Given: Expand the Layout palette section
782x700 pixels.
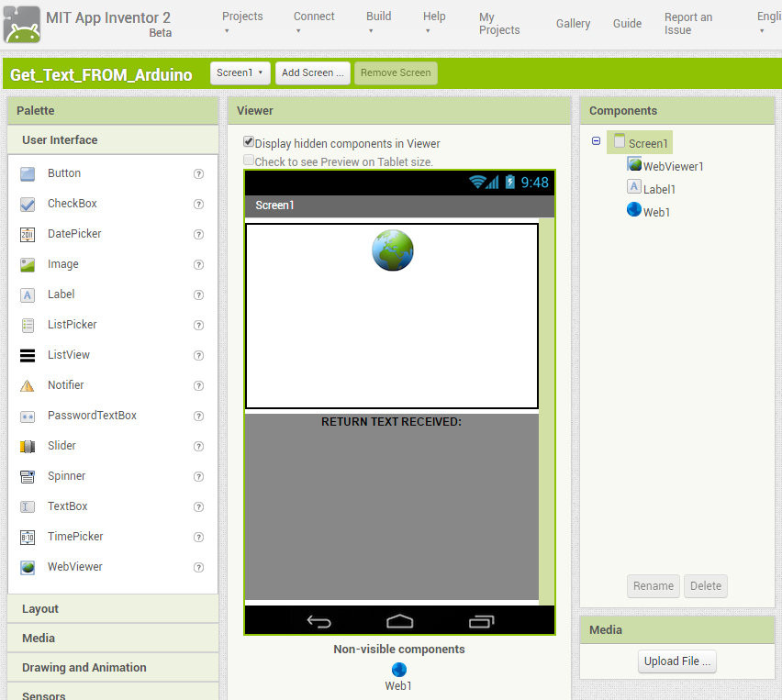Looking at the screenshot, I should click(x=113, y=609).
